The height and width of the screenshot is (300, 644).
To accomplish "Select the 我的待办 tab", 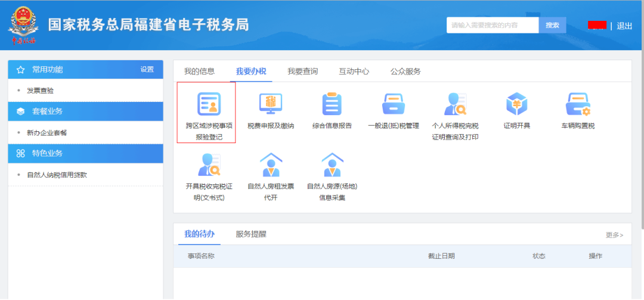I will pyautogui.click(x=199, y=234).
